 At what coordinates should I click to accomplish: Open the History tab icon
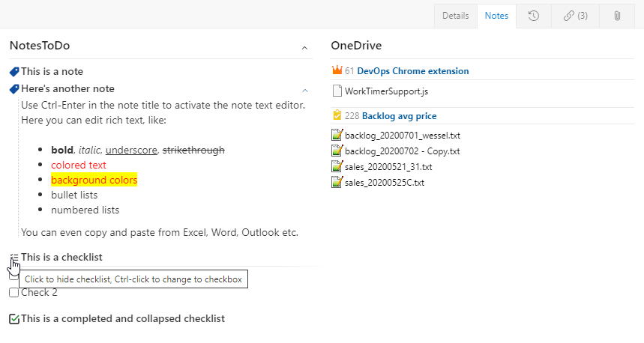(533, 16)
